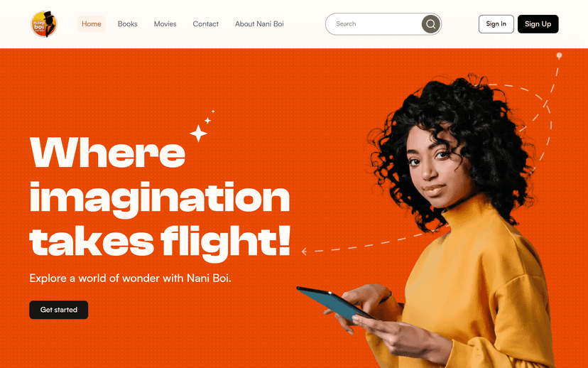Open the Movies section
The width and height of the screenshot is (588, 368).
pyautogui.click(x=165, y=24)
